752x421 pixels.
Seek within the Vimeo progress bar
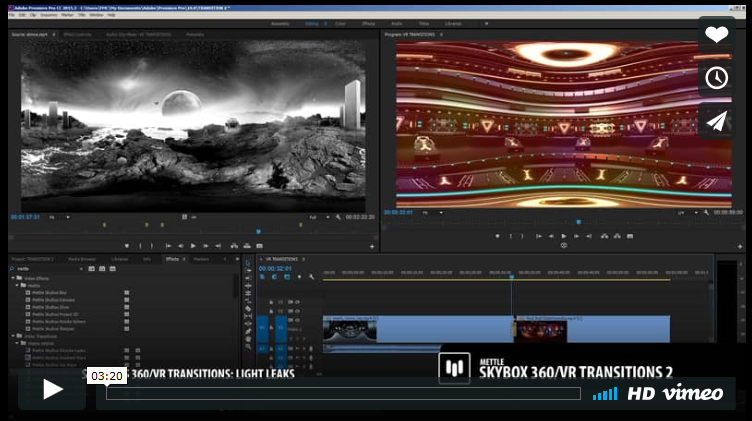pos(343,394)
